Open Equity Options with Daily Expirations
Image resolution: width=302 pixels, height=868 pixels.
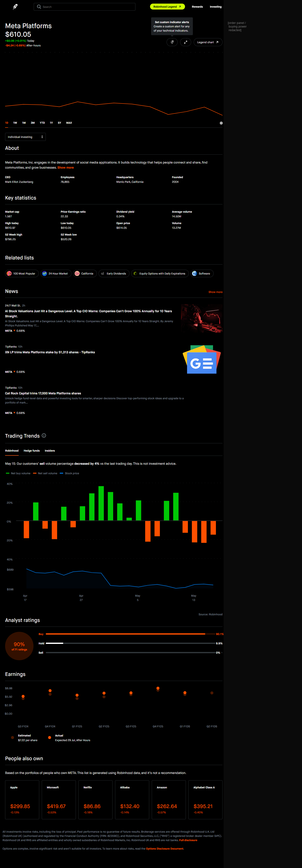[160, 274]
